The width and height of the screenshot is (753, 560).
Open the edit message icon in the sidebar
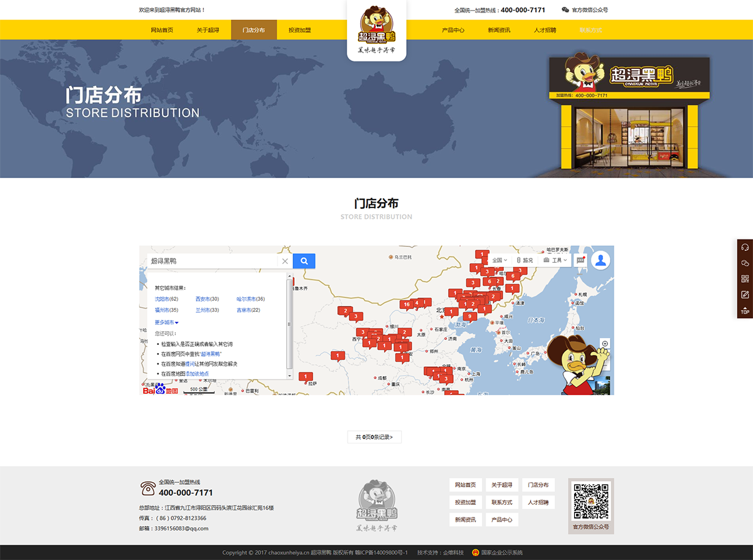click(745, 295)
